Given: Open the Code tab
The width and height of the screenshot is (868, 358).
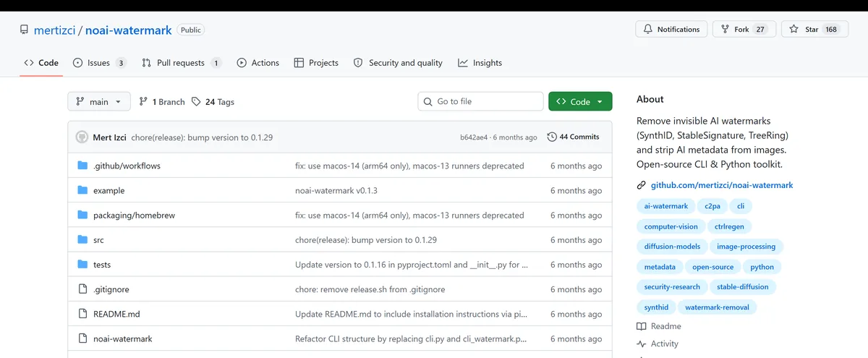Looking at the screenshot, I should pos(41,63).
